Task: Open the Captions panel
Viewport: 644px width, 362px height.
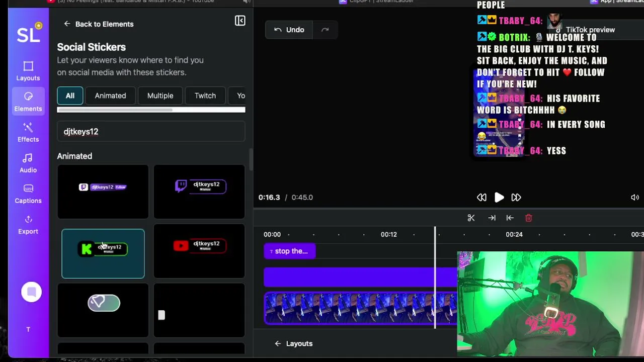Action: coord(28,194)
